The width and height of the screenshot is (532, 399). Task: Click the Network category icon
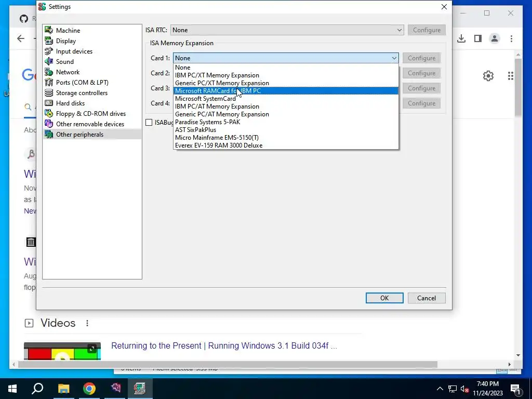[49, 72]
